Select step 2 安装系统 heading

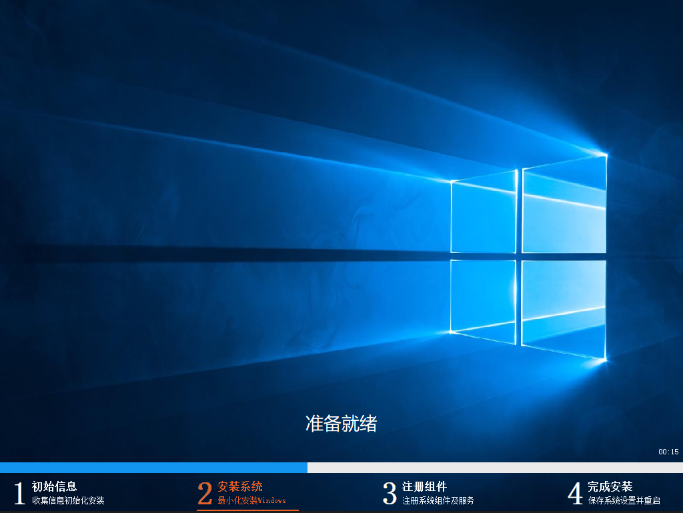240,486
